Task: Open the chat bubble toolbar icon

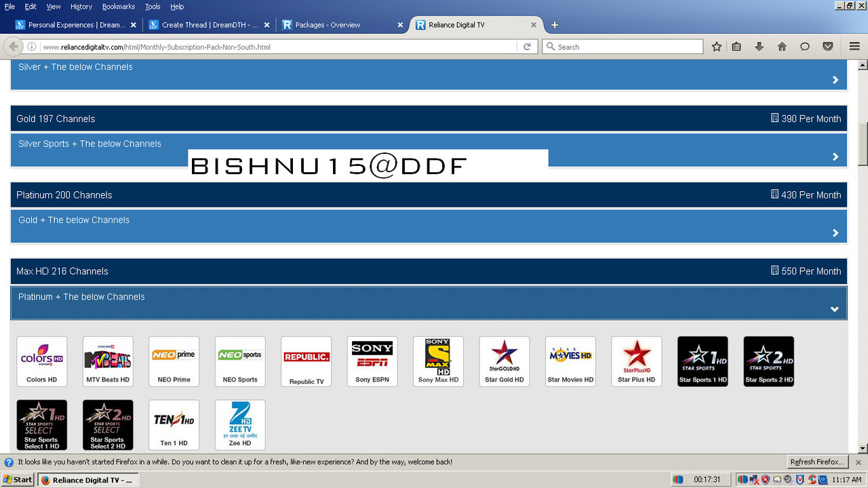Action: tap(805, 47)
